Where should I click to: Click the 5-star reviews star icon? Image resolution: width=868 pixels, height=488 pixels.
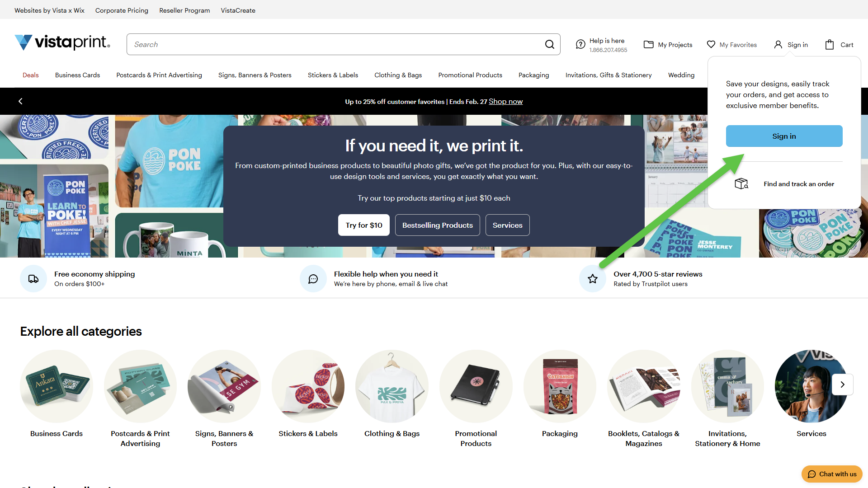[593, 279]
